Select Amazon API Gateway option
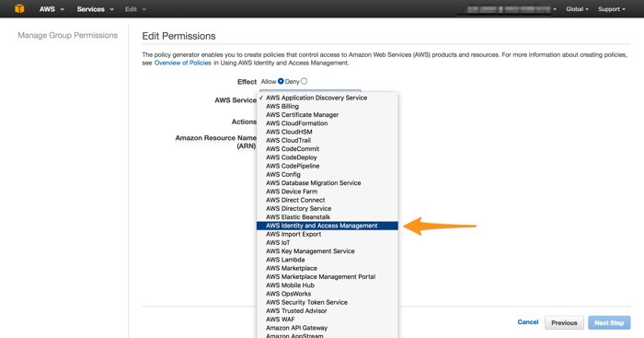The width and height of the screenshot is (644, 338). [x=328, y=328]
